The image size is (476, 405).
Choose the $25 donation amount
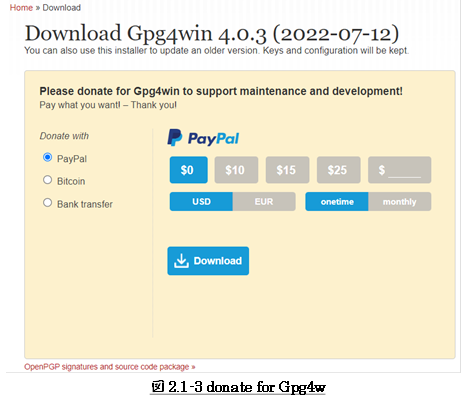pyautogui.click(x=338, y=170)
